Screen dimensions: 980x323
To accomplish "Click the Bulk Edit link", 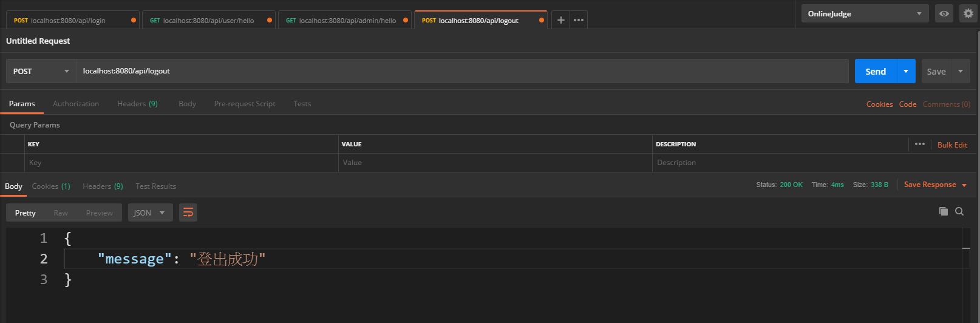I will tap(951, 144).
